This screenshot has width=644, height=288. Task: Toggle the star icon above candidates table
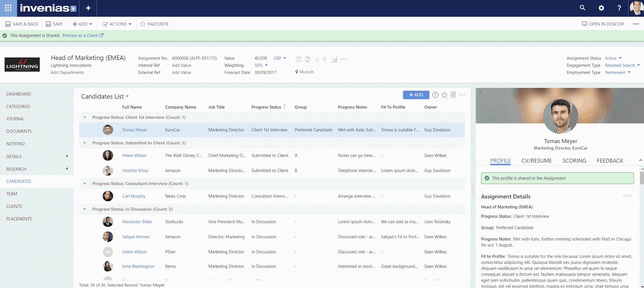(444, 95)
